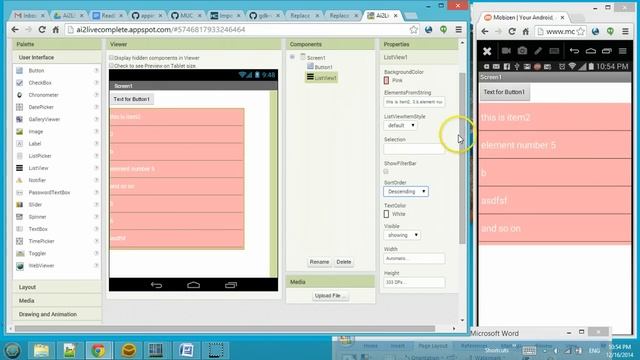Check the Preview on Tablet size box
Image resolution: width=640 pixels, height=360 pixels.
click(111, 65)
